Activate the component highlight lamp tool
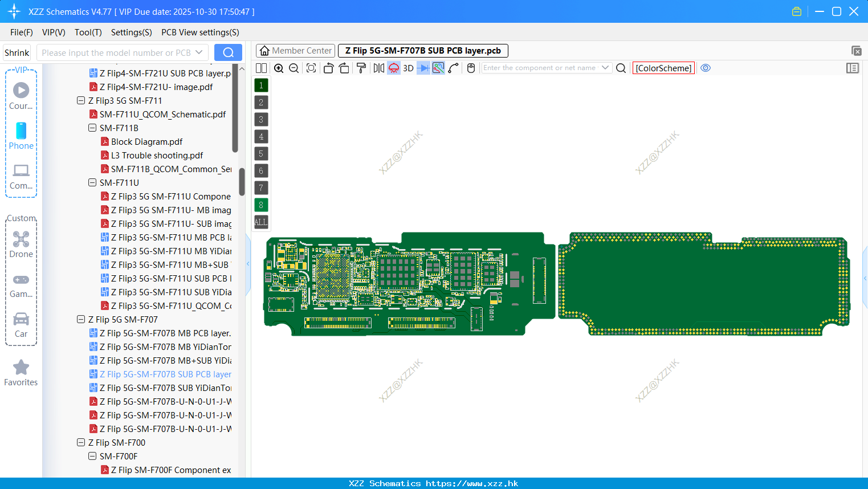The width and height of the screenshot is (868, 489). point(393,68)
